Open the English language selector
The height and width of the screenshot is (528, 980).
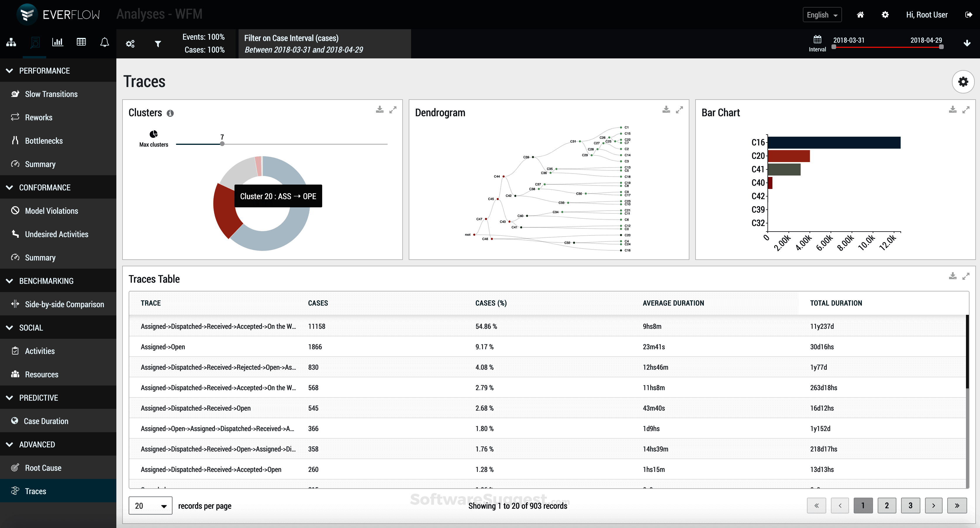tap(822, 14)
